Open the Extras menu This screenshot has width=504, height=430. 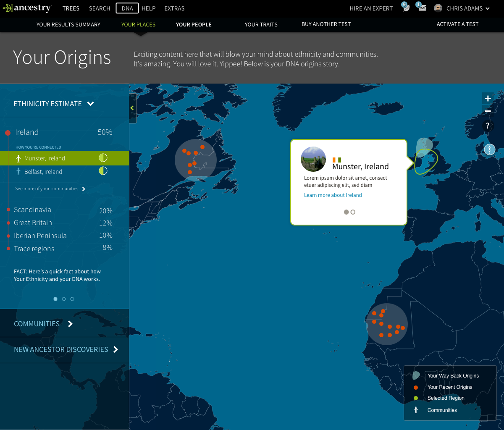pyautogui.click(x=174, y=8)
